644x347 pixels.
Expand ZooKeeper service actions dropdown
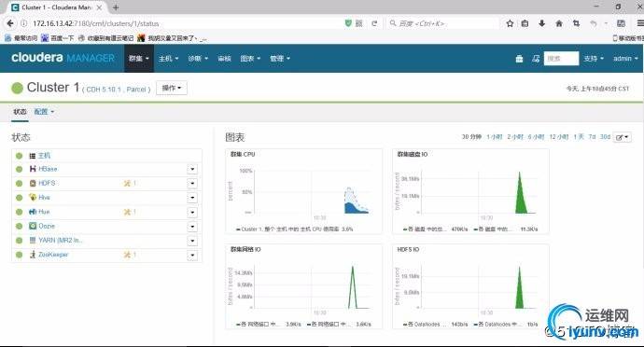click(192, 256)
